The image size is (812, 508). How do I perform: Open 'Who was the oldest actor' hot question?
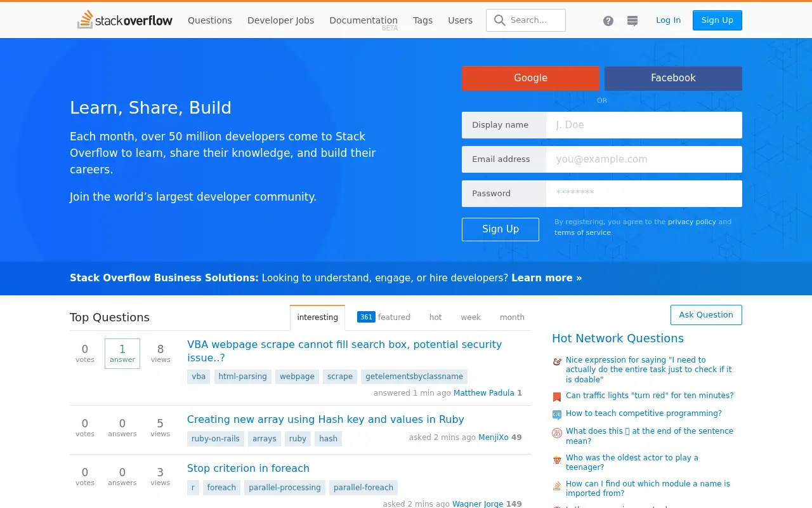[x=632, y=462]
